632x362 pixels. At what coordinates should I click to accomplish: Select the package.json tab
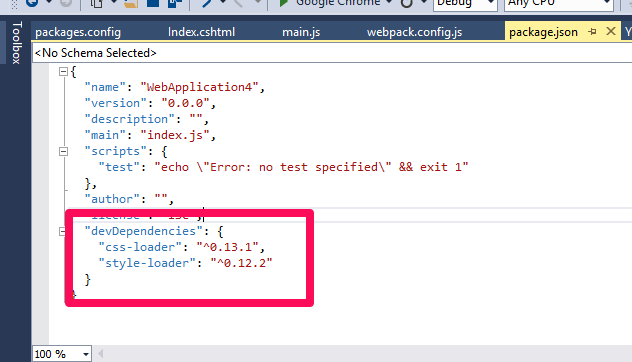[543, 32]
